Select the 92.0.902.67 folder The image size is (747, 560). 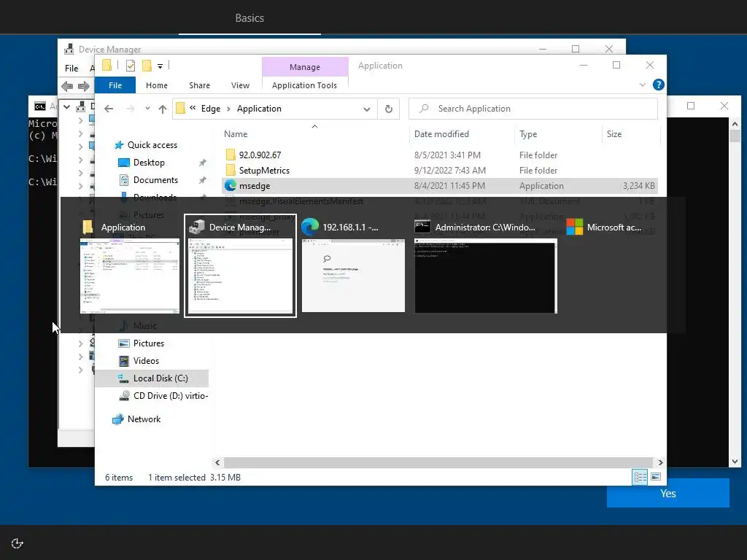[x=260, y=155]
